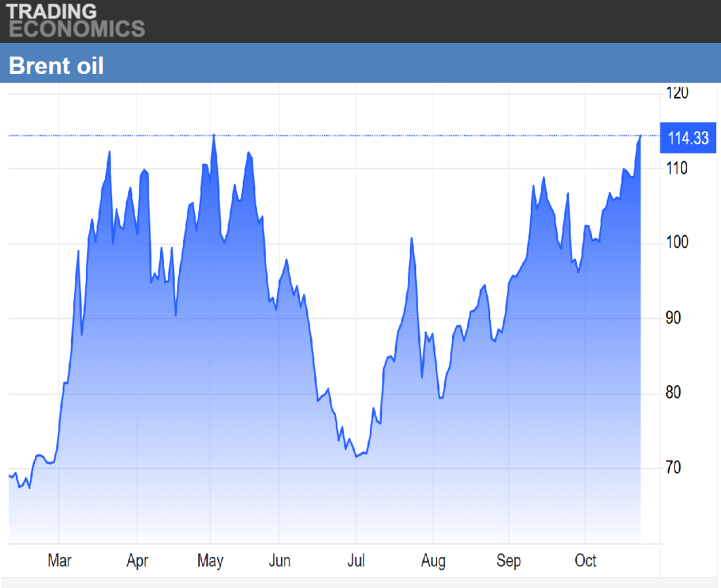This screenshot has height=588, width=721.
Task: Click the 80 price axis label
Action: [673, 393]
